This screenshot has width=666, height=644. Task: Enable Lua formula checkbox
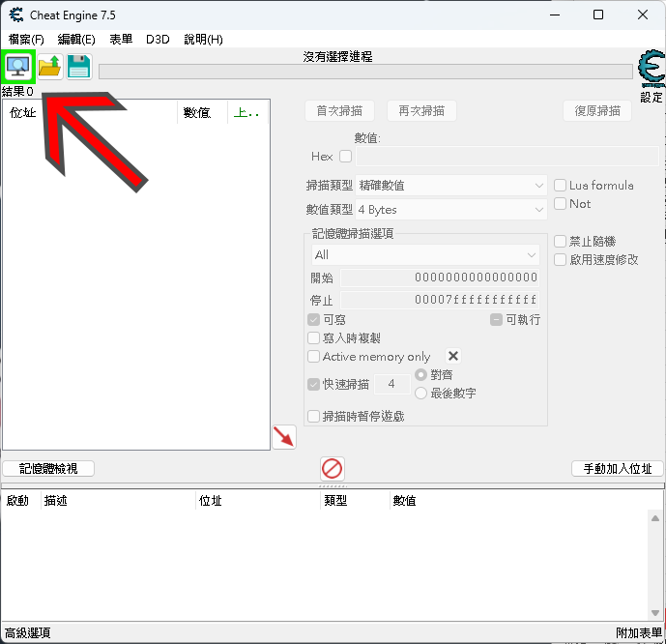tap(560, 186)
